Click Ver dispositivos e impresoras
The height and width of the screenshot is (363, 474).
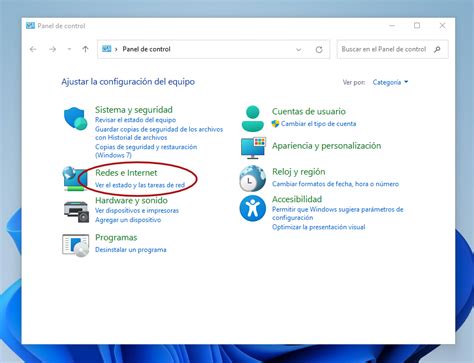pyautogui.click(x=137, y=210)
